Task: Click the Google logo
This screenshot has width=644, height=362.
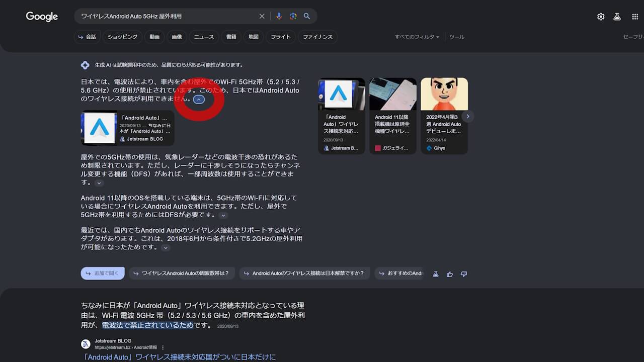Action: (x=41, y=16)
